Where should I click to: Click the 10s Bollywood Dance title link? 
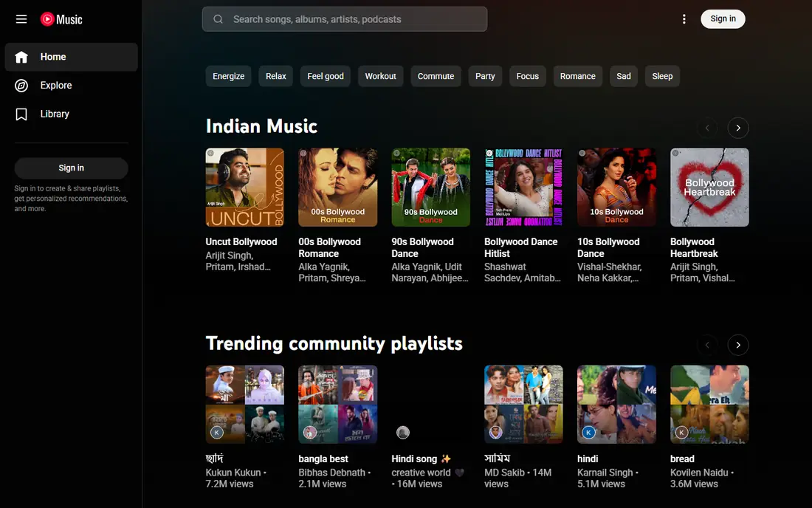tap(608, 247)
